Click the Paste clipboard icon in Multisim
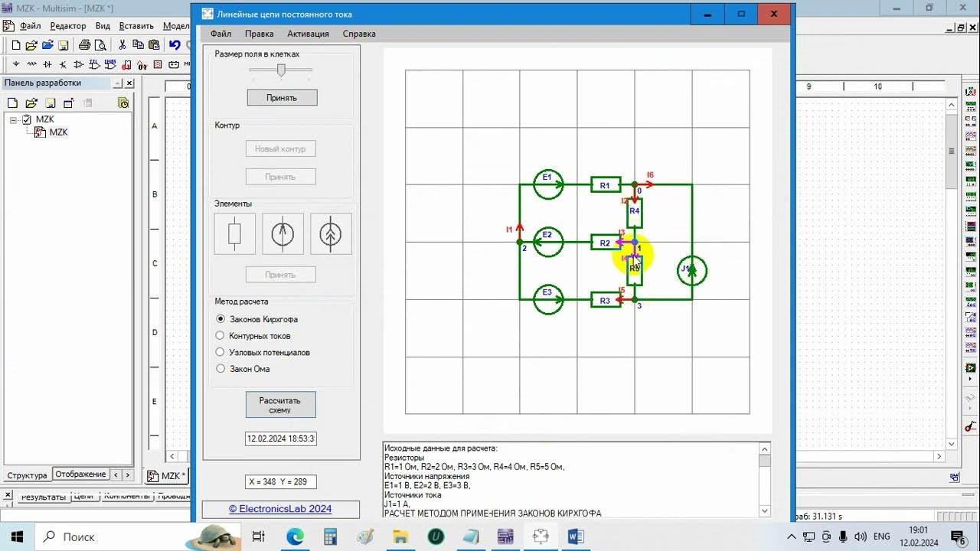The image size is (980, 551). [x=154, y=45]
